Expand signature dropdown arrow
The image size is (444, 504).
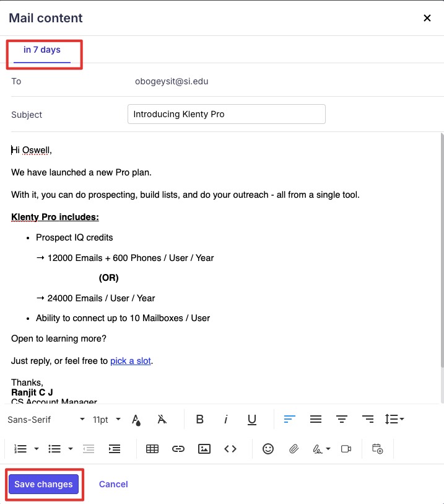click(328, 449)
